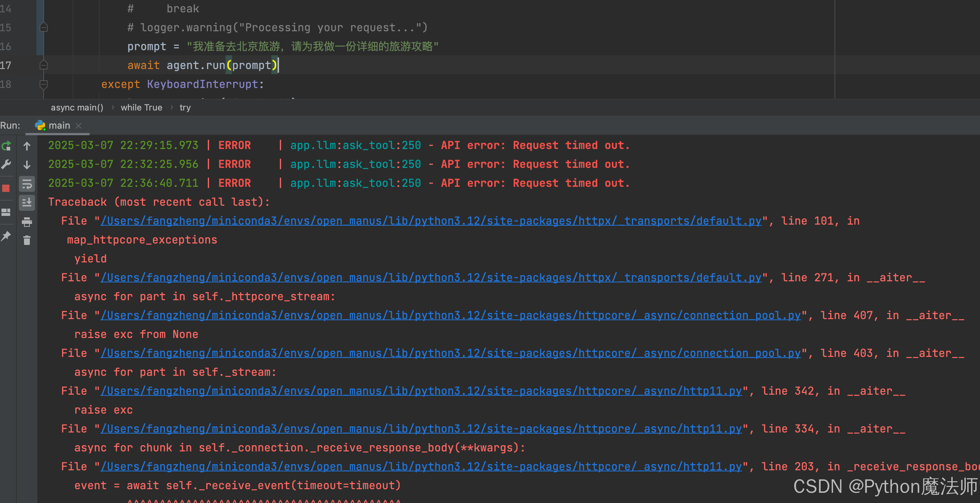The image size is (980, 503).
Task: Open run configuration wrench settings
Action: pos(7,165)
